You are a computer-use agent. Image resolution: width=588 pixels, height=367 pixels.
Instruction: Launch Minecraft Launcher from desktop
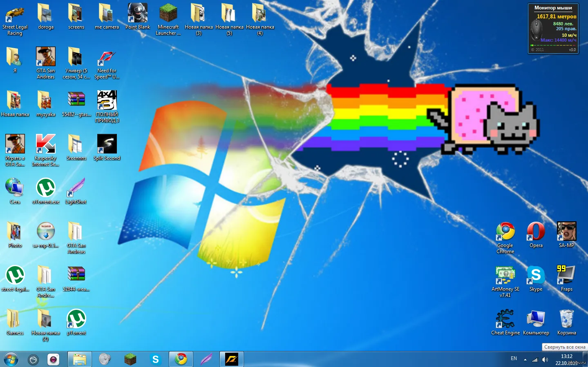[168, 19]
